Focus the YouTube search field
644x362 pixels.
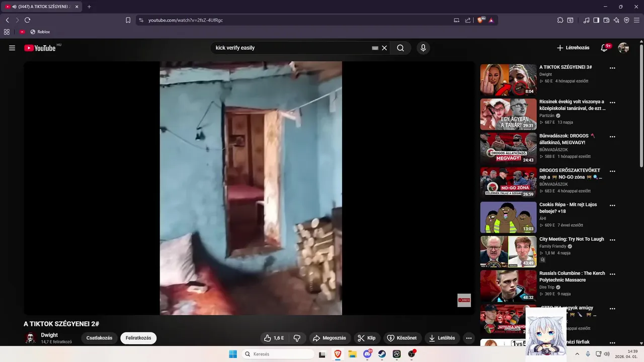(292, 48)
